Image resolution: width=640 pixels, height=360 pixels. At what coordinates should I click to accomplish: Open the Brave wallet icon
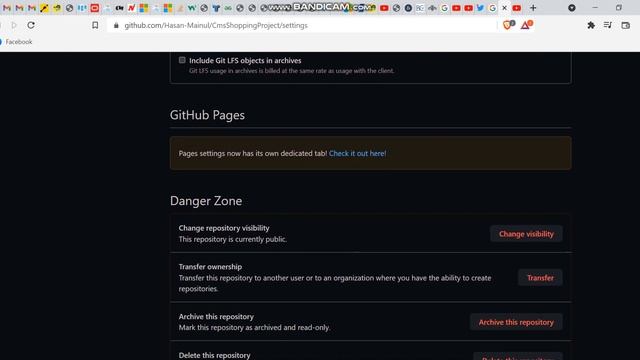(x=625, y=25)
